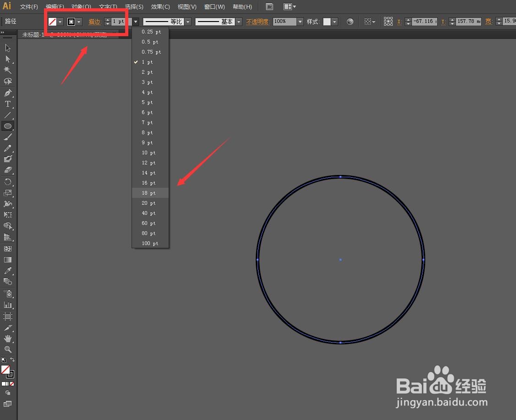Open the fill color dropdown in control bar
The height and width of the screenshot is (420, 516).
point(60,22)
